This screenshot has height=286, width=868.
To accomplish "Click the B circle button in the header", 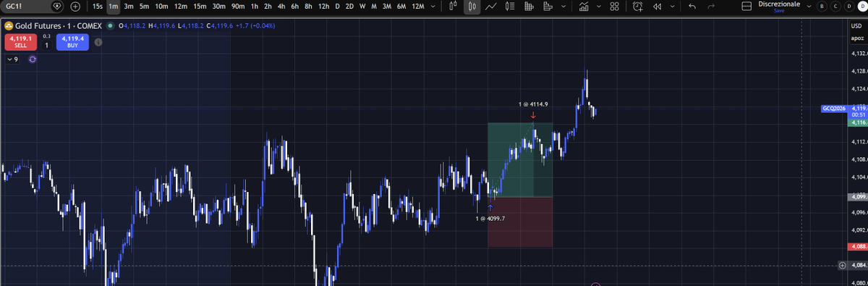I will pyautogui.click(x=822, y=7).
